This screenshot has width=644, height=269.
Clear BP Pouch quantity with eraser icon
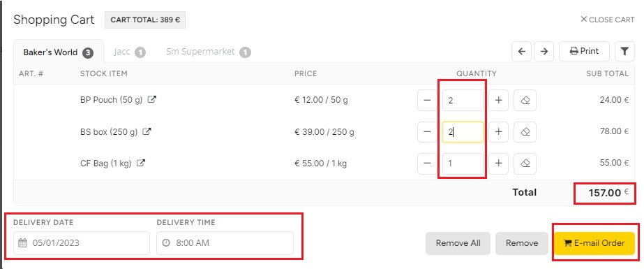pyautogui.click(x=525, y=101)
